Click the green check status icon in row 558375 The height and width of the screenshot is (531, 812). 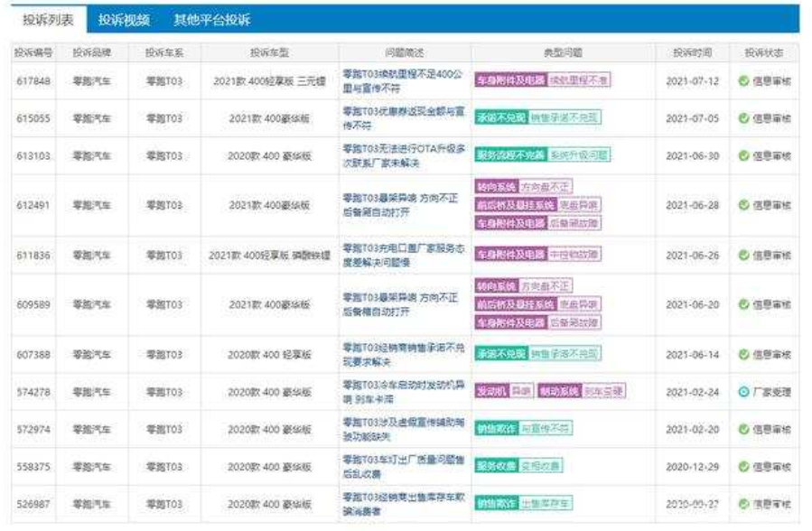(743, 466)
